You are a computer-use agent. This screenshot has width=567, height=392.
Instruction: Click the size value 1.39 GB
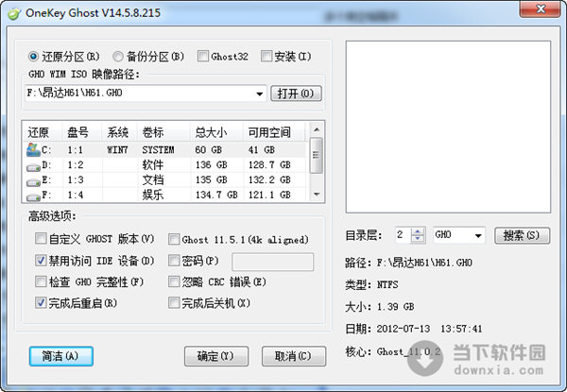(x=396, y=307)
